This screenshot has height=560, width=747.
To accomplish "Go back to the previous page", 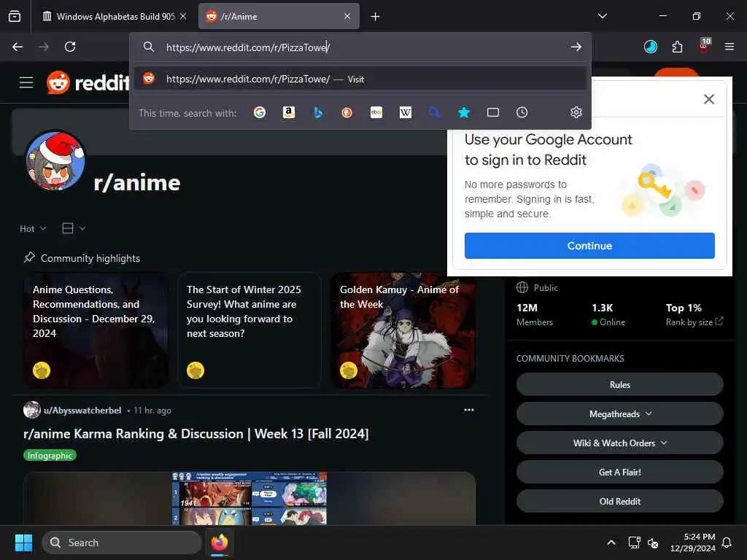I will tap(18, 47).
